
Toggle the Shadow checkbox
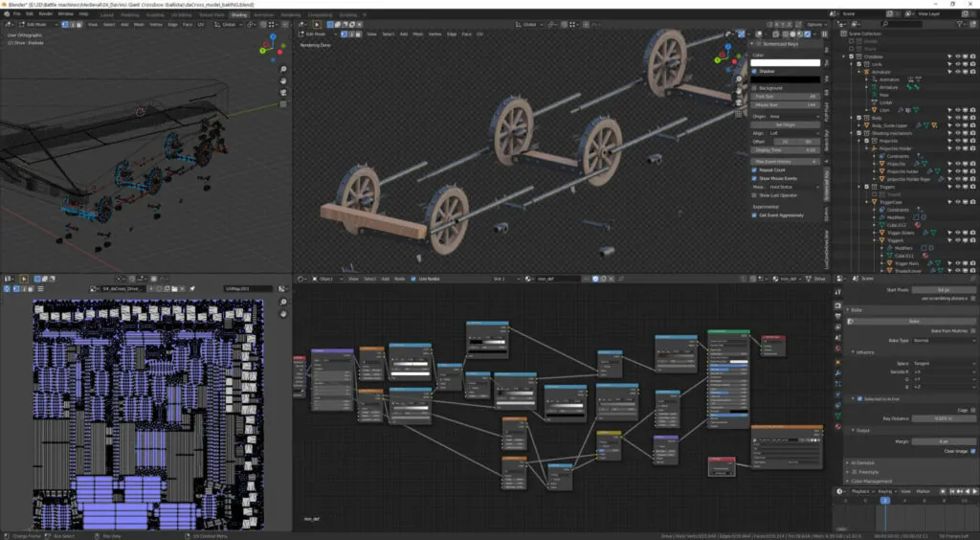(x=754, y=71)
